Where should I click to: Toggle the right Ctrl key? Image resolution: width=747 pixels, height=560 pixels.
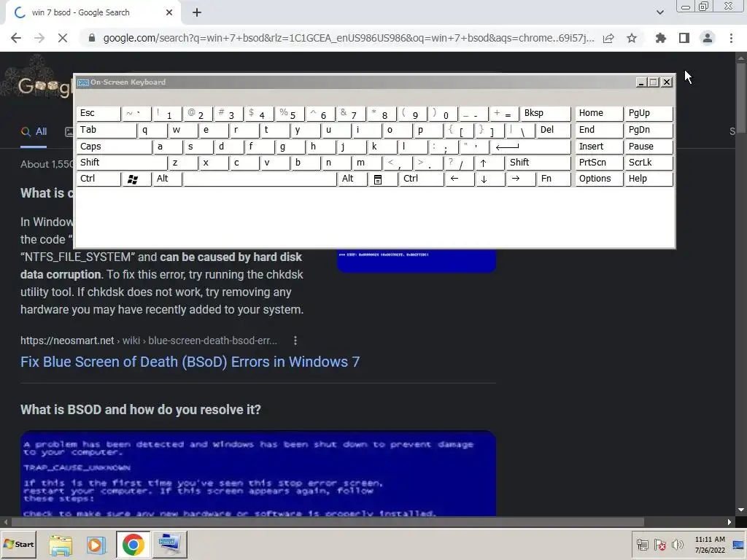click(421, 179)
